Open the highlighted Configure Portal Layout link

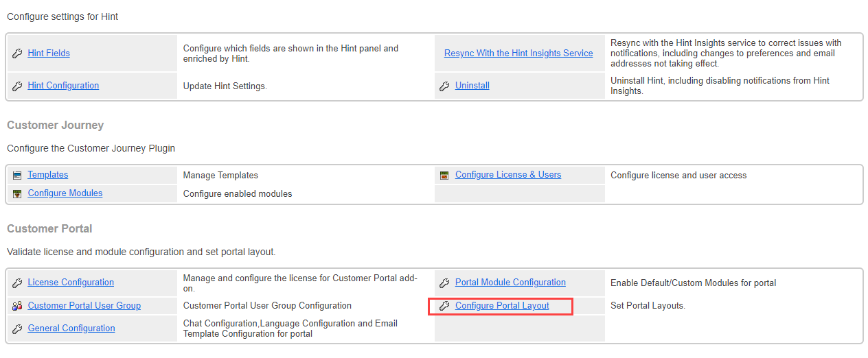click(x=502, y=306)
